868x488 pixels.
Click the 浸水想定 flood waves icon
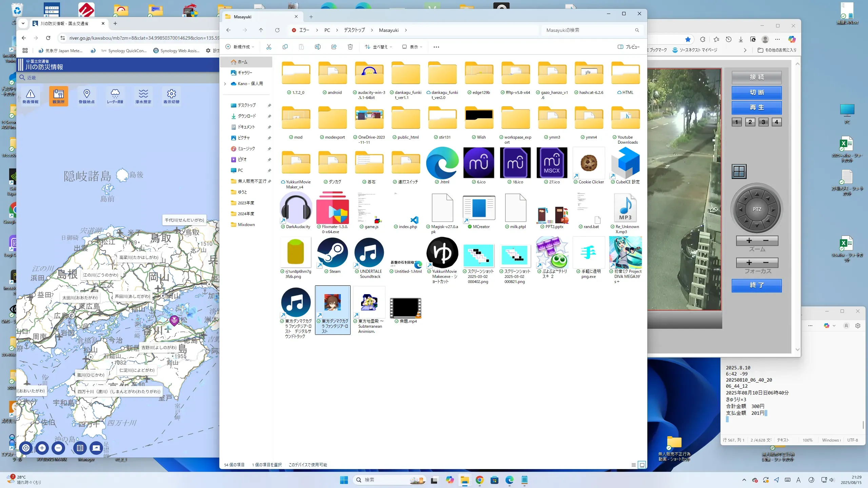143,96
